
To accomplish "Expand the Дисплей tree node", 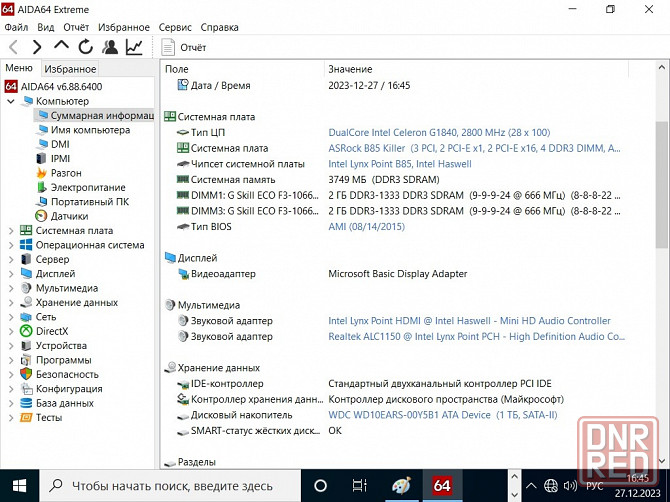I will [x=11, y=274].
